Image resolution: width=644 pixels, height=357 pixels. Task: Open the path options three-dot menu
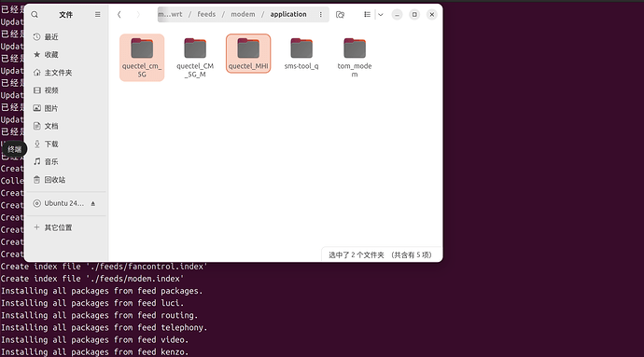click(x=320, y=14)
